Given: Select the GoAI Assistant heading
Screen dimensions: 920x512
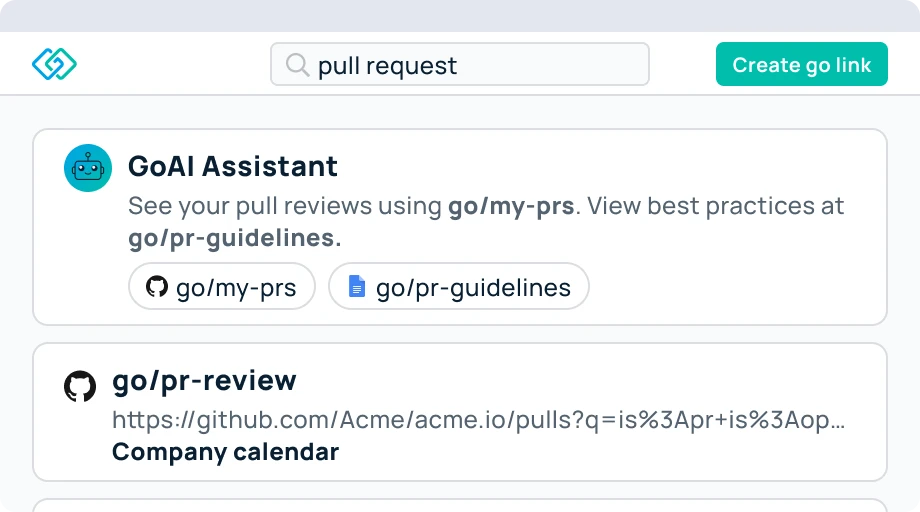Looking at the screenshot, I should coord(233,166).
